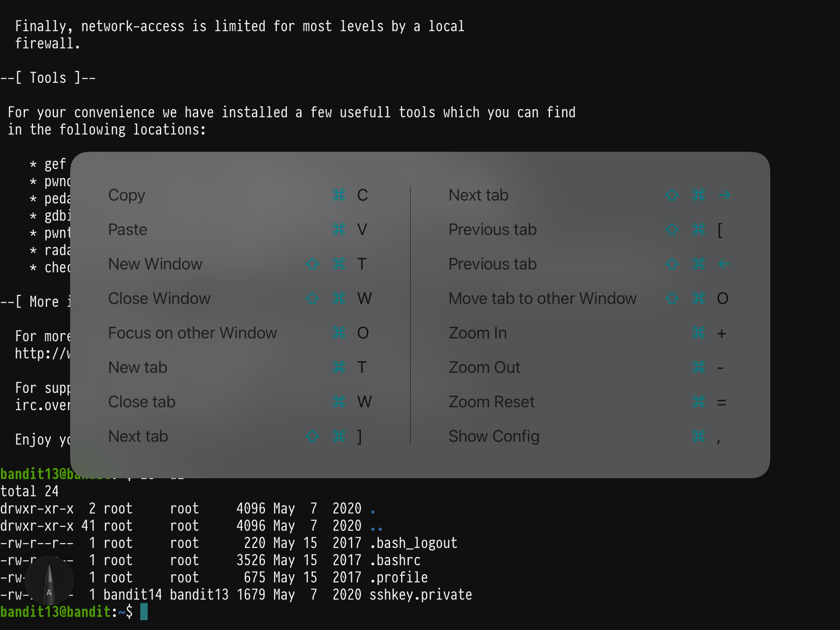Click the Zoom Out entry
The width and height of the screenshot is (840, 630).
(484, 367)
